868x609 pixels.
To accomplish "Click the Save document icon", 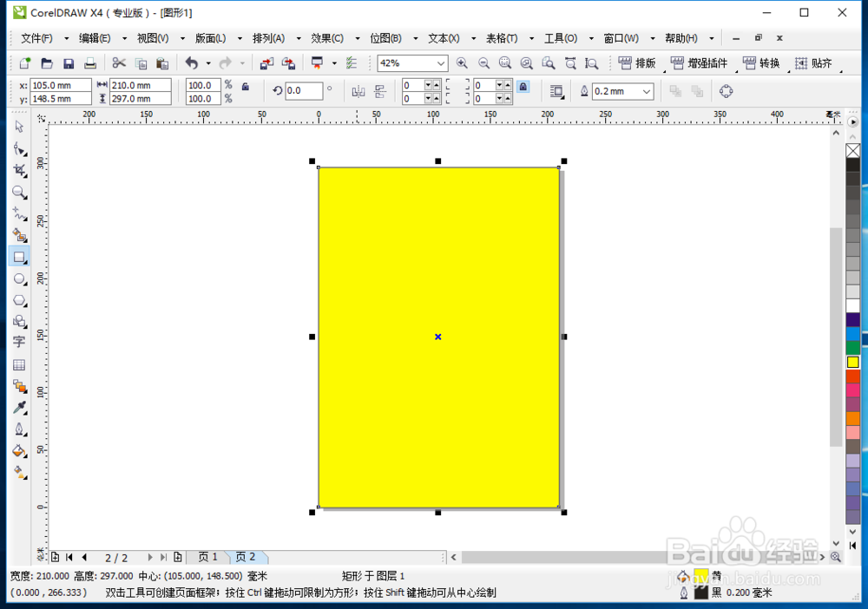I will click(69, 62).
